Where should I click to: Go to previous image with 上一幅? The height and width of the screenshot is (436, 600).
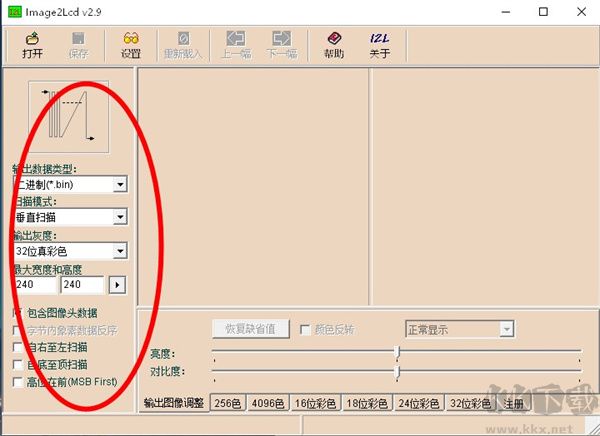tap(236, 45)
